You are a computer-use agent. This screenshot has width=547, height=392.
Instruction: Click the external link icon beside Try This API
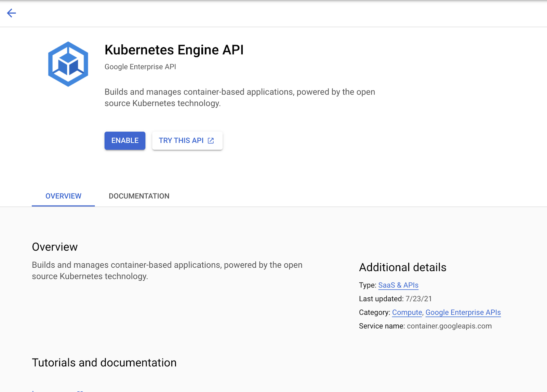[211, 141]
